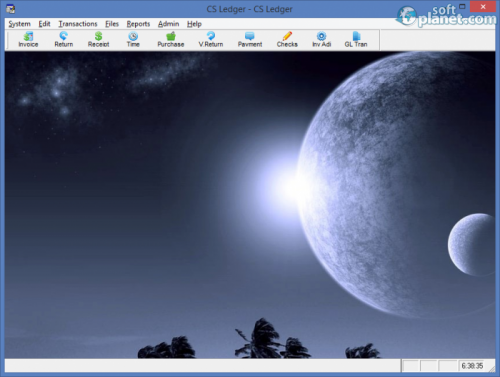Open the Reports menu
500x377 pixels.
click(138, 24)
